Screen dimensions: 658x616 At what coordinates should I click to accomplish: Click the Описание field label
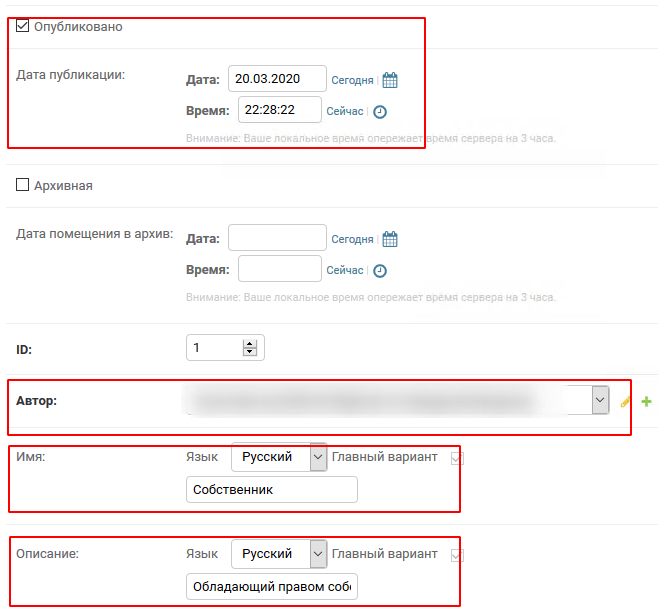(47, 553)
